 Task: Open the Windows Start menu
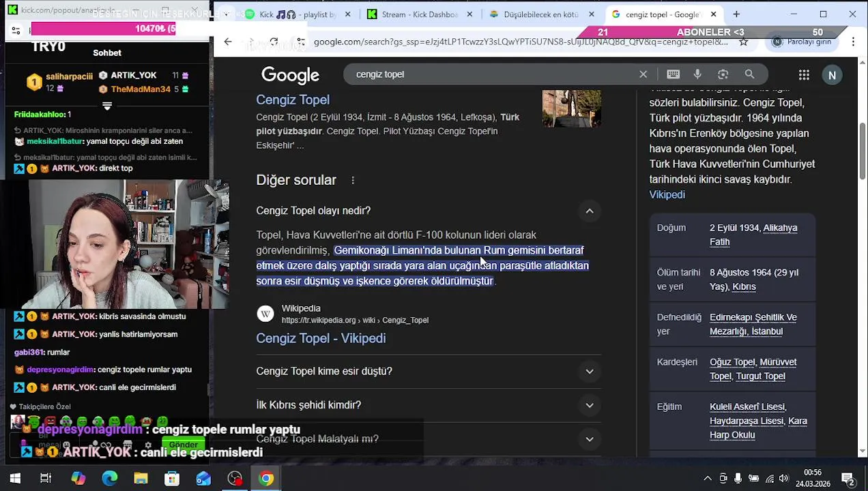(x=15, y=479)
